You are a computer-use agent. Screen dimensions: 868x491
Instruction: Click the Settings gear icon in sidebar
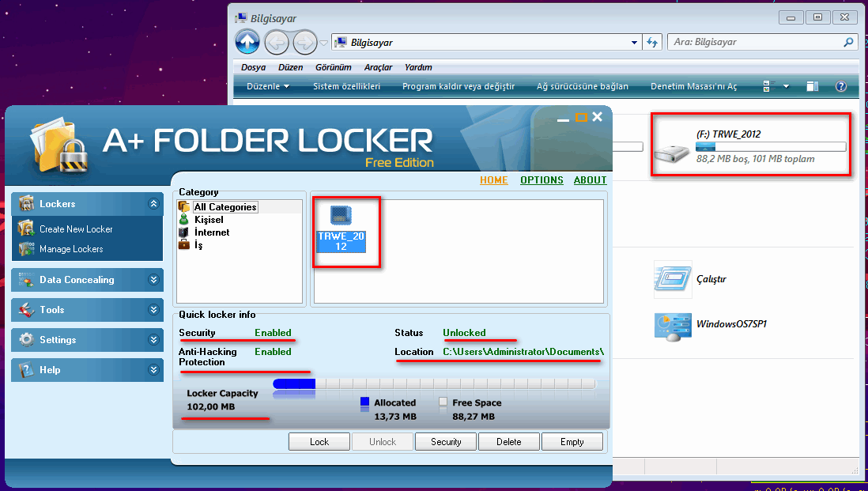[26, 339]
